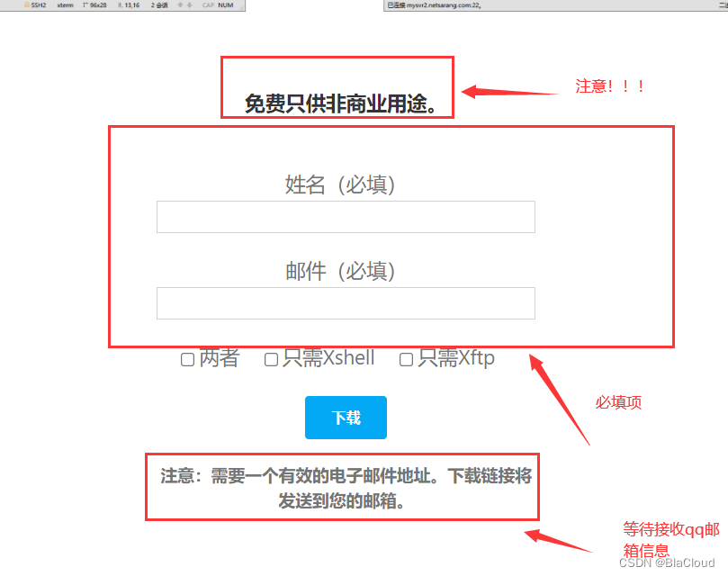The width and height of the screenshot is (728, 576).
Task: Click the xterm status bar entry
Action: [66, 5]
